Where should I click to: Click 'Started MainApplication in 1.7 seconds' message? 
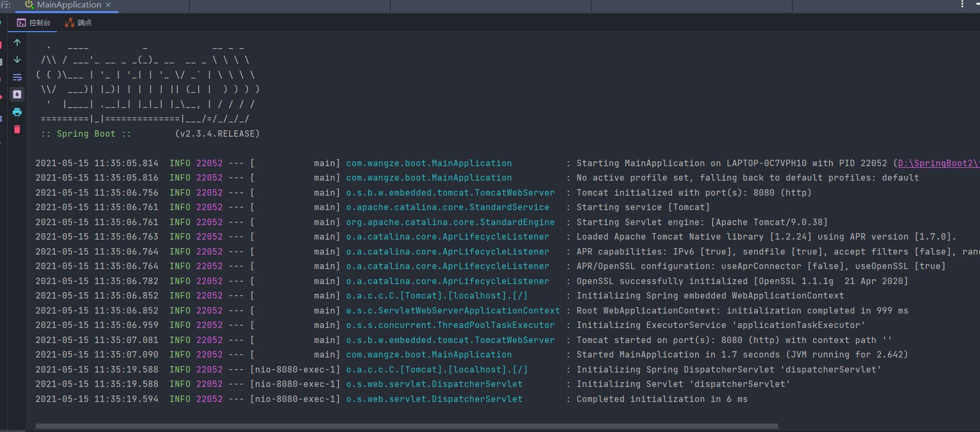[742, 354]
